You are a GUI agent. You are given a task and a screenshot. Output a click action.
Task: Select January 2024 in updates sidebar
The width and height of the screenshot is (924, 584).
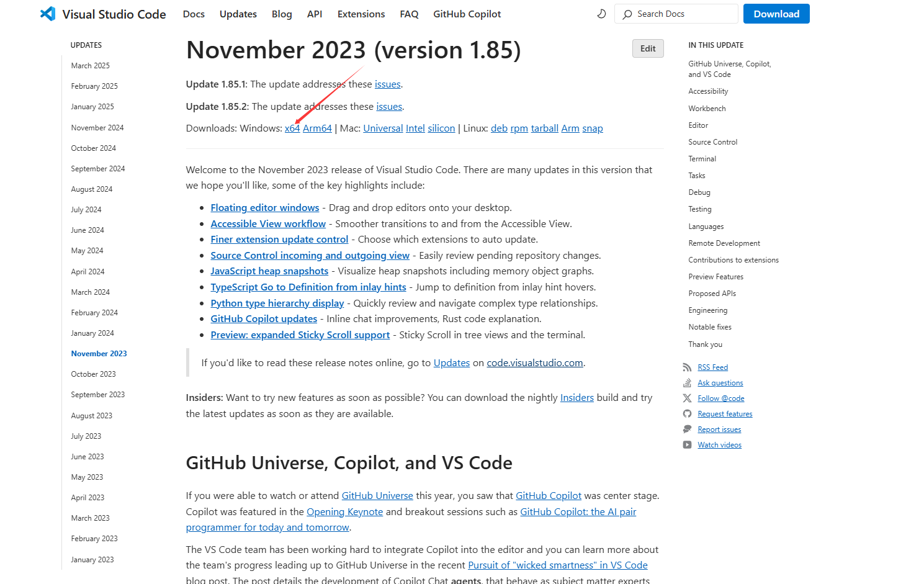click(92, 333)
